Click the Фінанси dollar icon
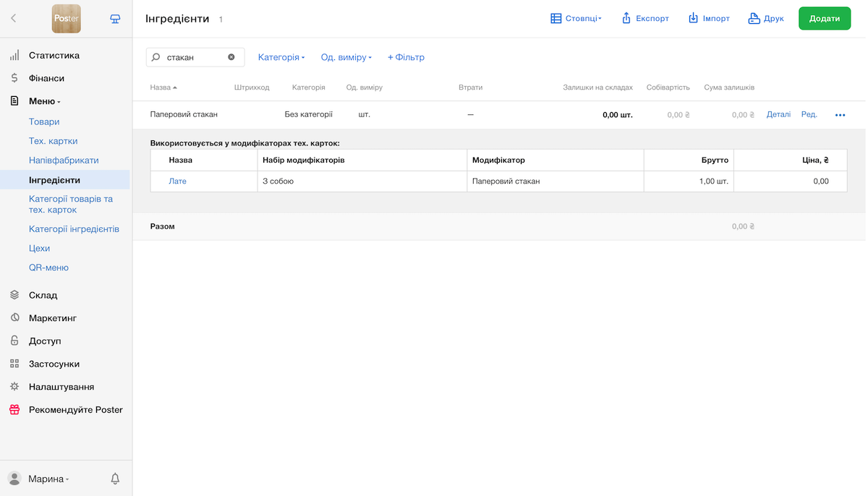 (14, 78)
